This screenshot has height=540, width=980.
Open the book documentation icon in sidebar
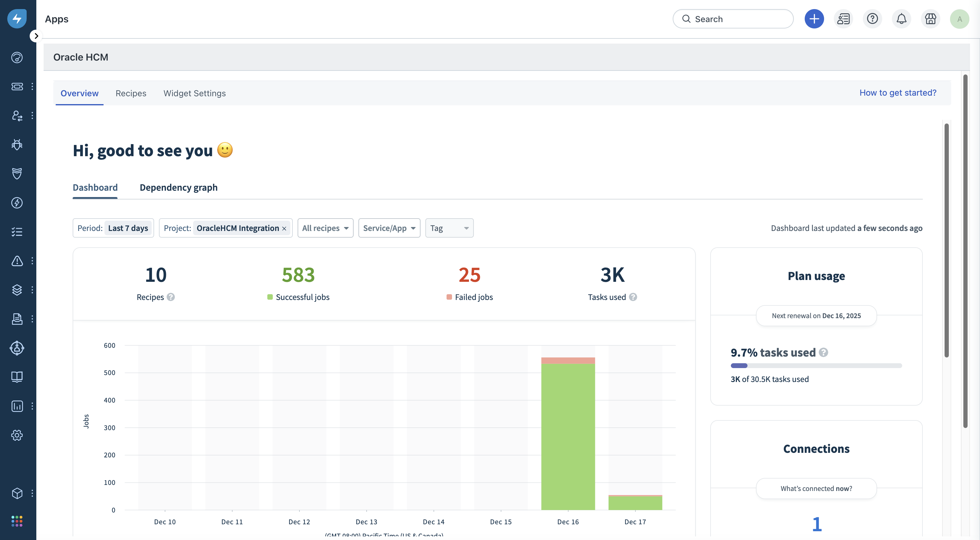coord(17,377)
